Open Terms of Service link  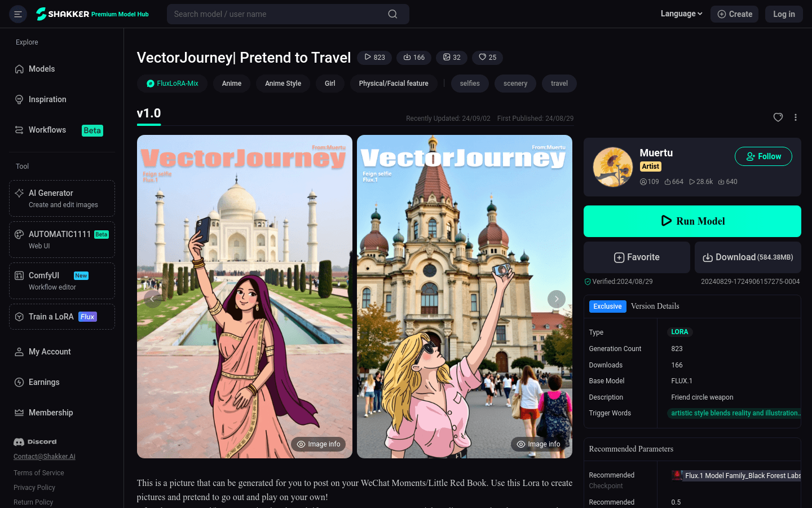click(39, 473)
